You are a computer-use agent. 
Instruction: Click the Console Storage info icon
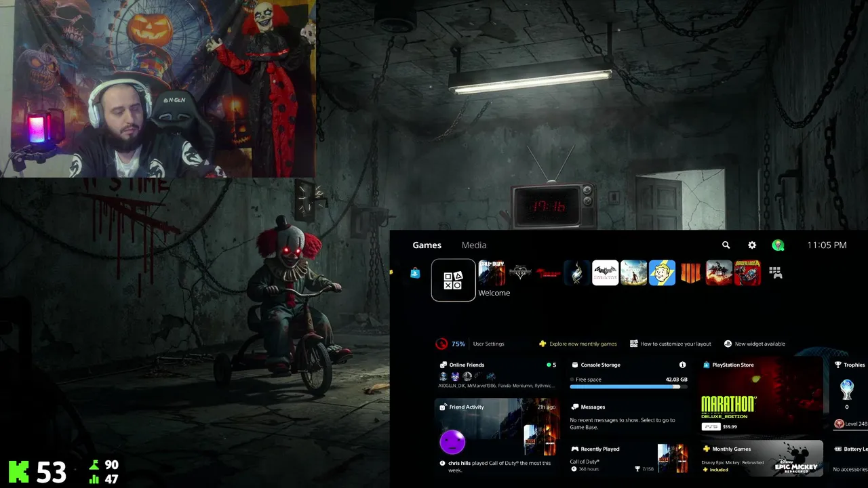point(682,365)
